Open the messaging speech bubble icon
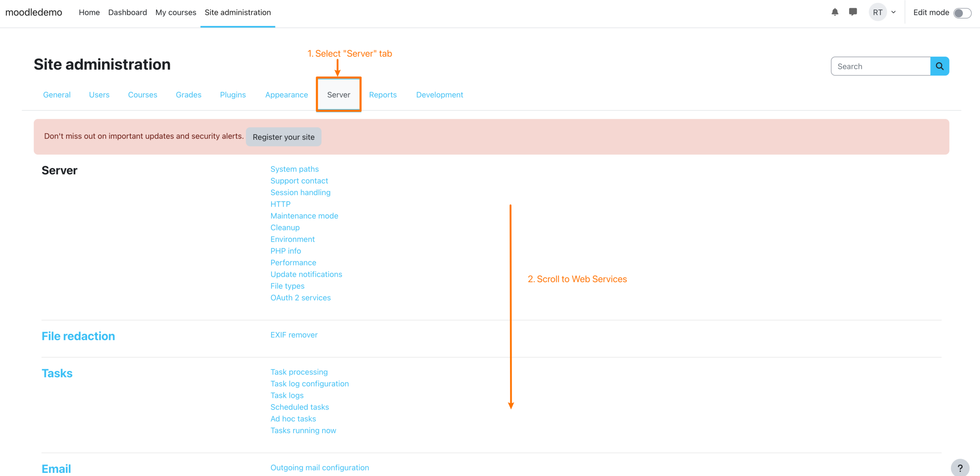This screenshot has height=476, width=980. (x=853, y=12)
